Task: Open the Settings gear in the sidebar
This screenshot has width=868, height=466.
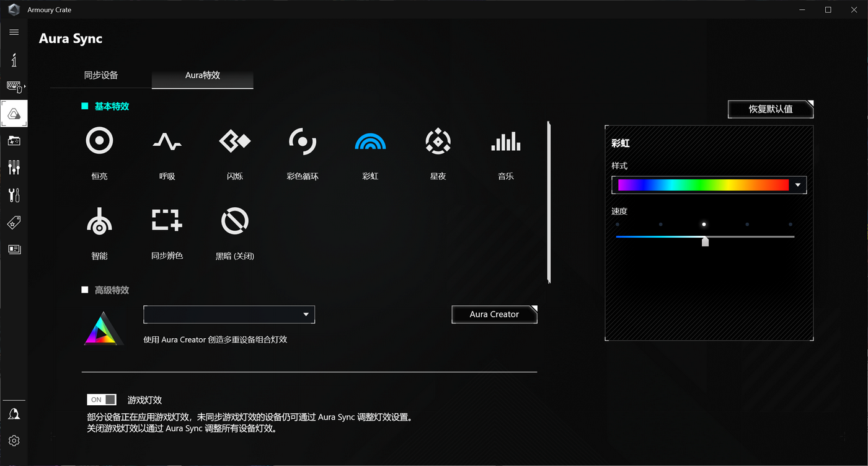Action: click(14, 441)
